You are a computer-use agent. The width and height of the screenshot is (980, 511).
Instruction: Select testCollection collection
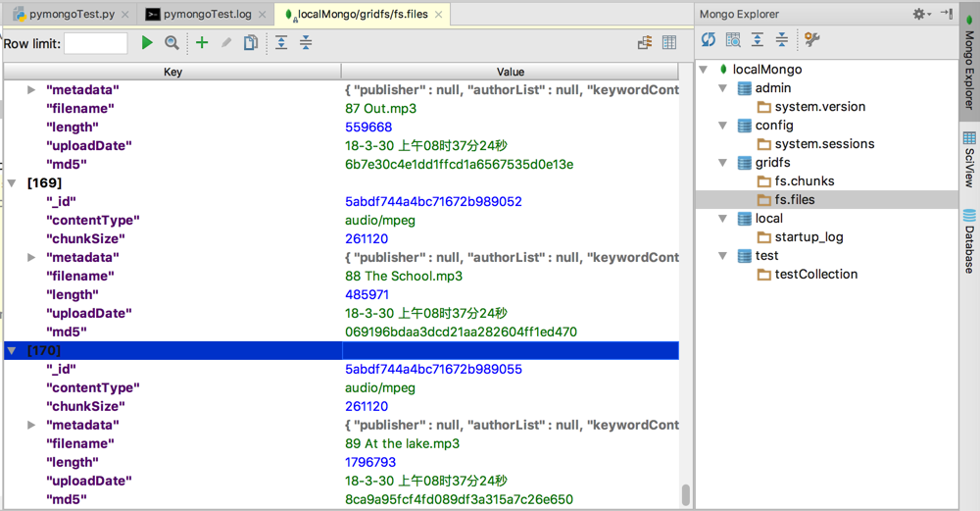coord(815,274)
